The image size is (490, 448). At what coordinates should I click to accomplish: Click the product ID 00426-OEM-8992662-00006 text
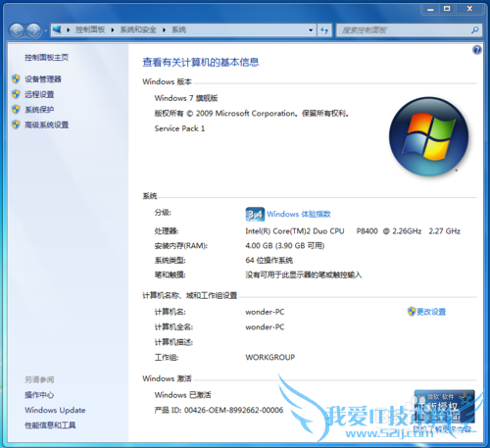pyautogui.click(x=219, y=410)
